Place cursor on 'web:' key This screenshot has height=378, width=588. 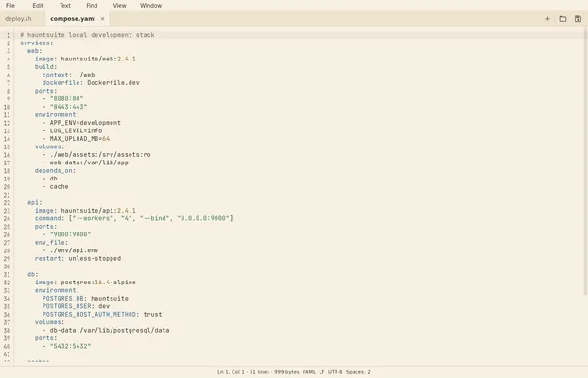click(34, 51)
